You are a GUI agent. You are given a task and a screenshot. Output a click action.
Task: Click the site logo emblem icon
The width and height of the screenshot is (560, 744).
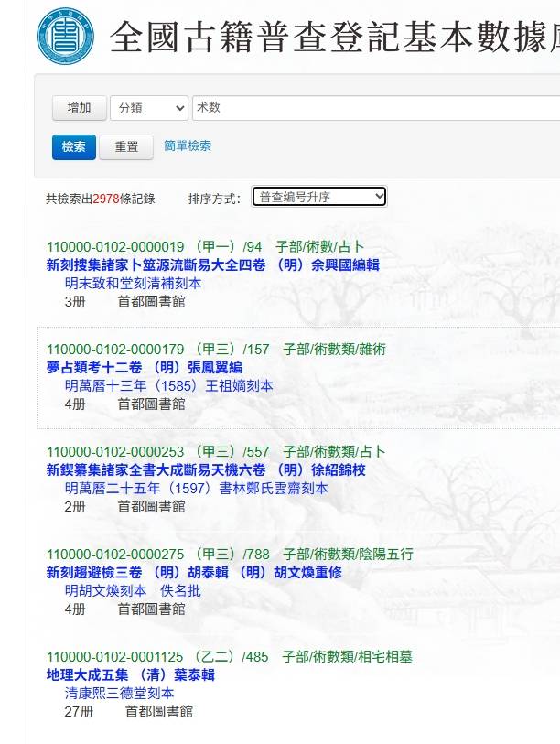point(65,36)
